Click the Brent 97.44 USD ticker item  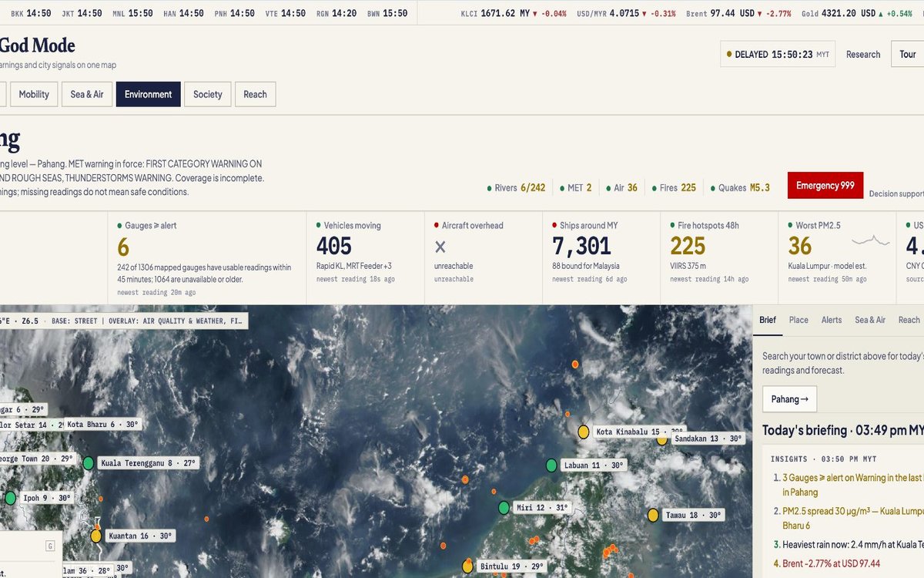pyautogui.click(x=738, y=14)
